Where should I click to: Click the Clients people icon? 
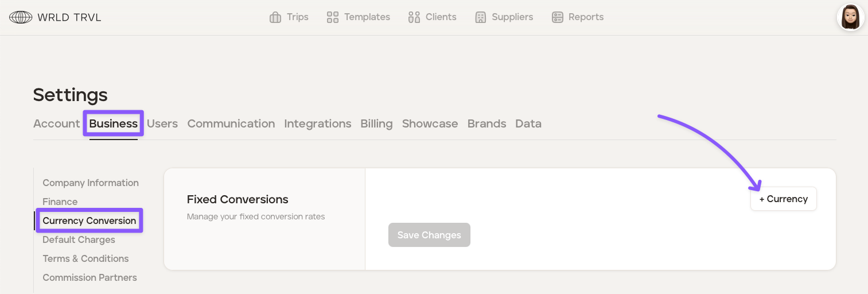coord(414,17)
